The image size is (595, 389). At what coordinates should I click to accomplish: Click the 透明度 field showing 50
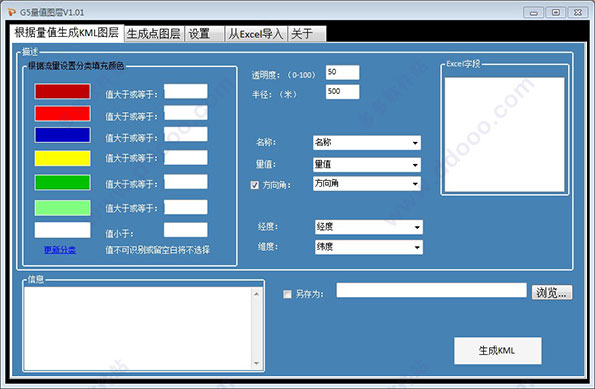(x=342, y=72)
